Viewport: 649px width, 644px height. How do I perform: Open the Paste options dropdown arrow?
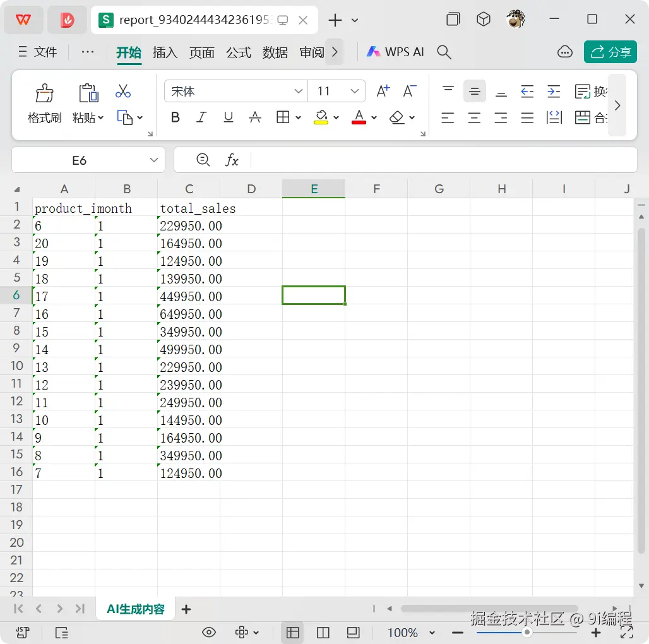[100, 118]
